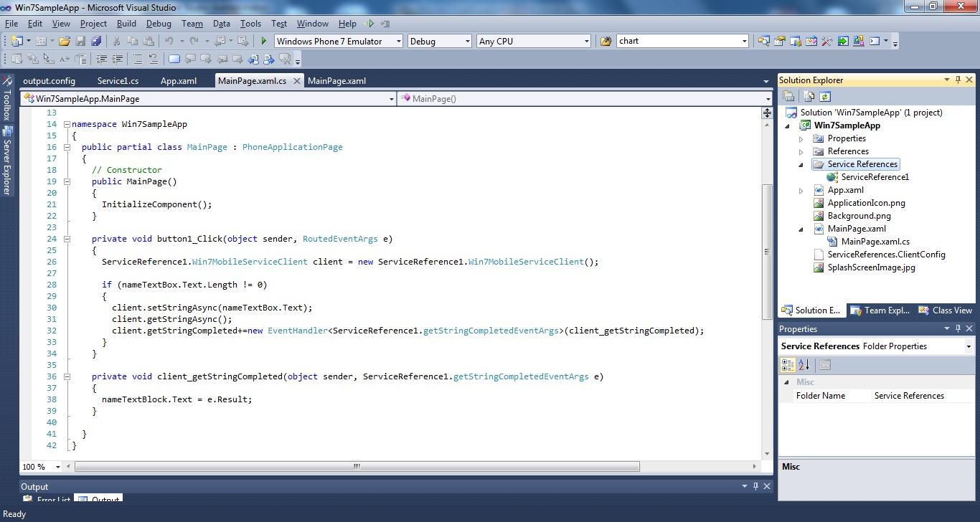The height and width of the screenshot is (522, 980).
Task: Click the editor horizontal scrollbar thumb
Action: pyautogui.click(x=357, y=467)
